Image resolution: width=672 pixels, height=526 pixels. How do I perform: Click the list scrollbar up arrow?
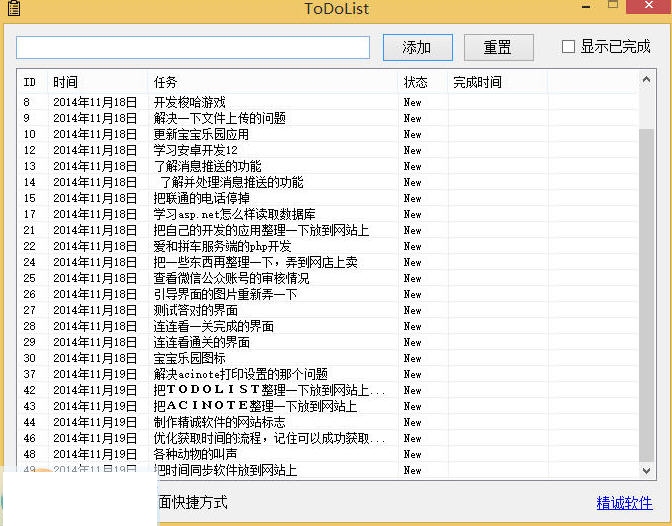click(646, 79)
